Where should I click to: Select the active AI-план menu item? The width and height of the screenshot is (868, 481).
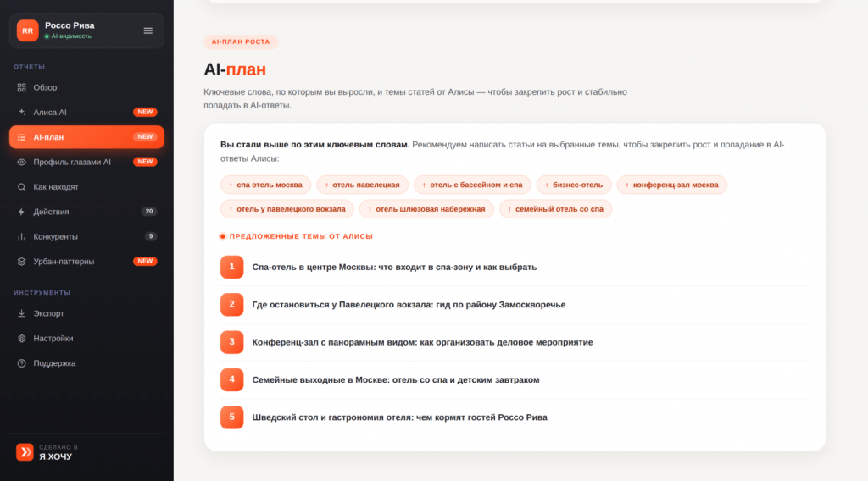click(87, 137)
